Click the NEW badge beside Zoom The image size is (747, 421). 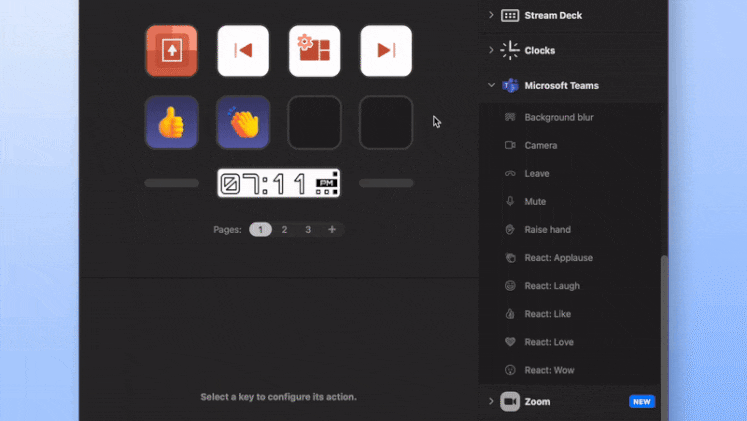(642, 401)
